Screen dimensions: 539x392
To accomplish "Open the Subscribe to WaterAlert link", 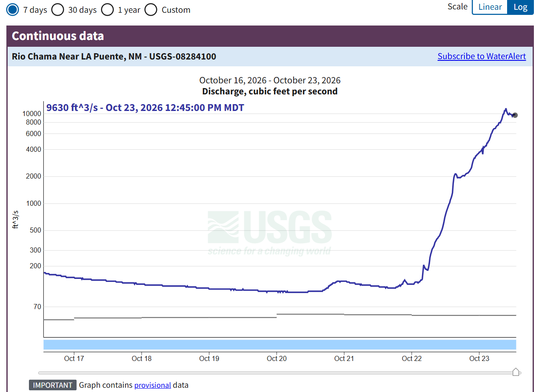I will pyautogui.click(x=482, y=56).
